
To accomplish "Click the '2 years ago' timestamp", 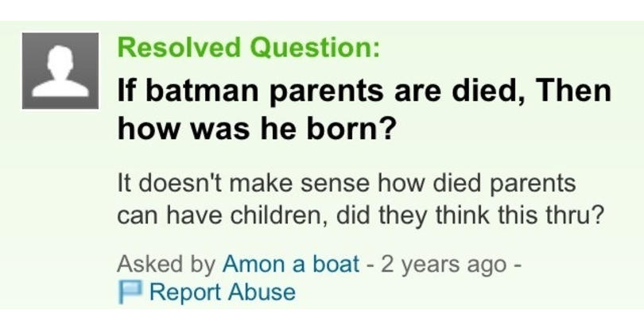I will tap(444, 265).
